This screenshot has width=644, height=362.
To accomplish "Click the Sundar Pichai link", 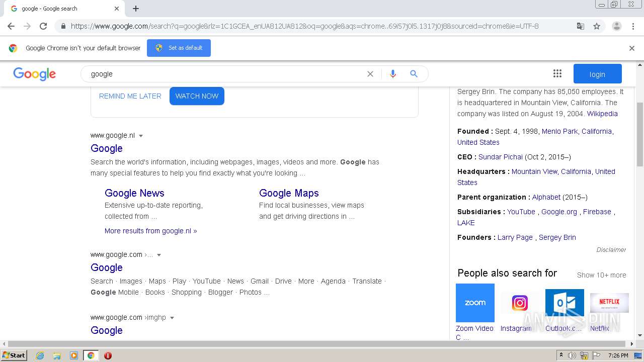I will 501,157.
